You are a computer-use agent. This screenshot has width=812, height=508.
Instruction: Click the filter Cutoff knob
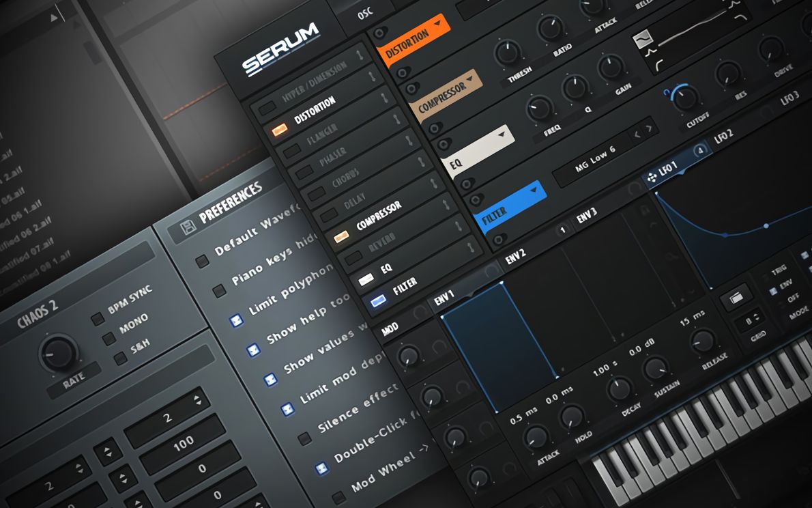[684, 98]
